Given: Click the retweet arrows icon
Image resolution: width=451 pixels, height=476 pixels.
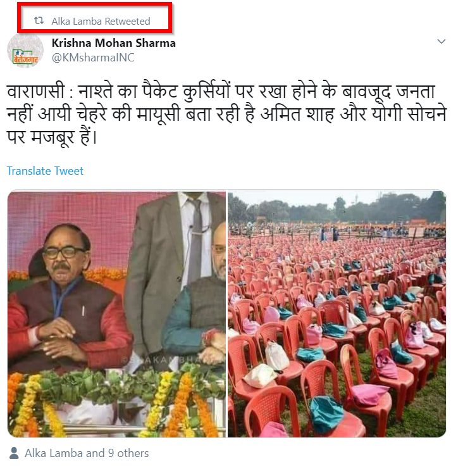Looking at the screenshot, I should pyautogui.click(x=39, y=21).
